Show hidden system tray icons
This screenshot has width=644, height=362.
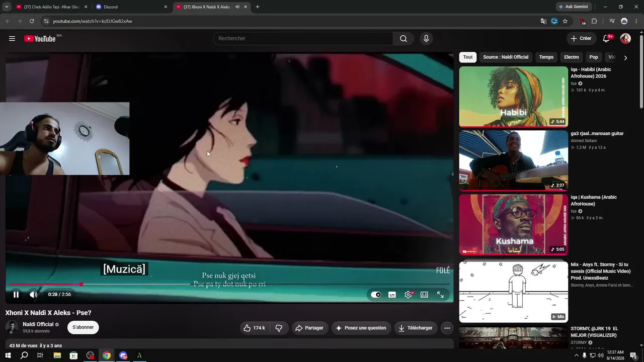[x=576, y=355]
